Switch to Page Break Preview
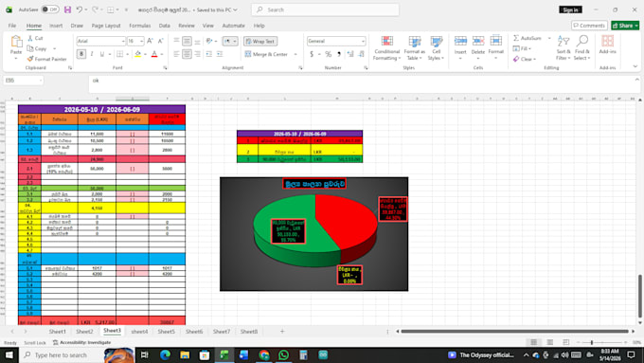Screen dimensions: 644x363 tap(566, 342)
